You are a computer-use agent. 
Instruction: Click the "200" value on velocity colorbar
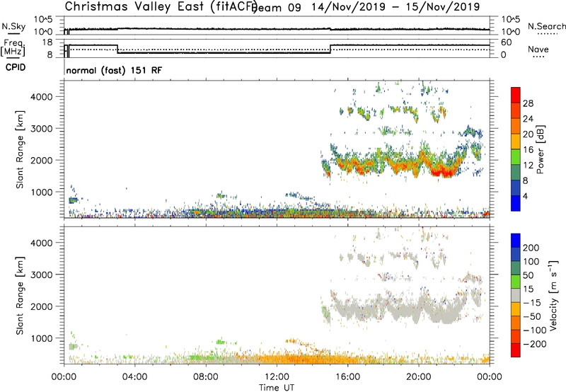(x=531, y=248)
